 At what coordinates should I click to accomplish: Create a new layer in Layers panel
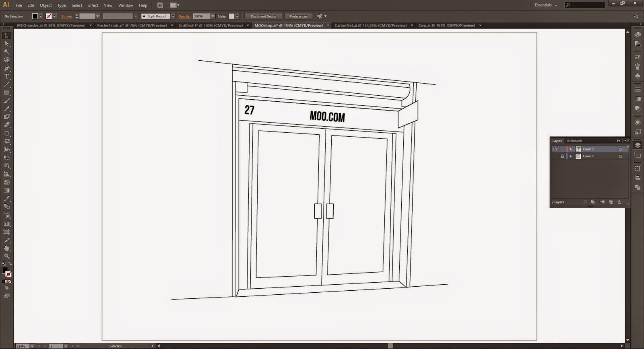(611, 202)
